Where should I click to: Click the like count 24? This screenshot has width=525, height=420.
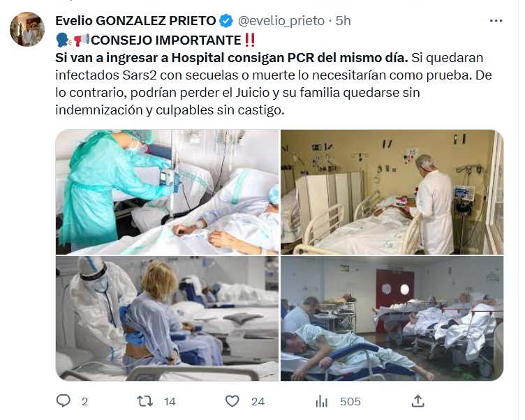258,401
